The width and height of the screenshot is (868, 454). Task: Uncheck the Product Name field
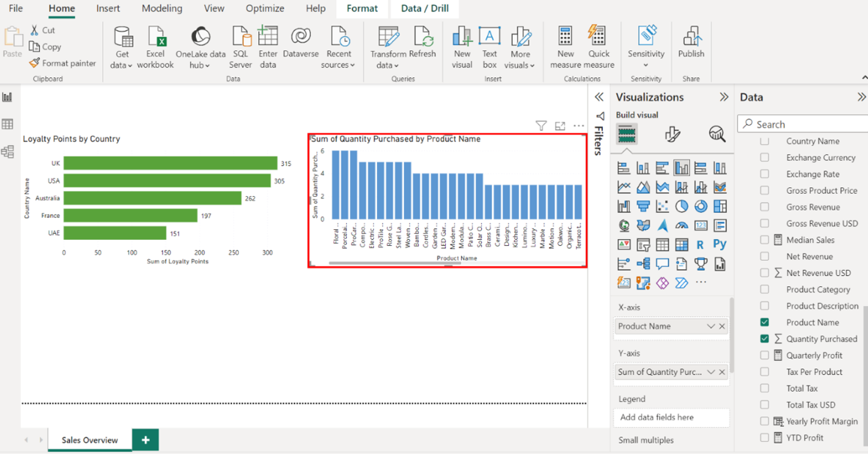pyautogui.click(x=764, y=322)
